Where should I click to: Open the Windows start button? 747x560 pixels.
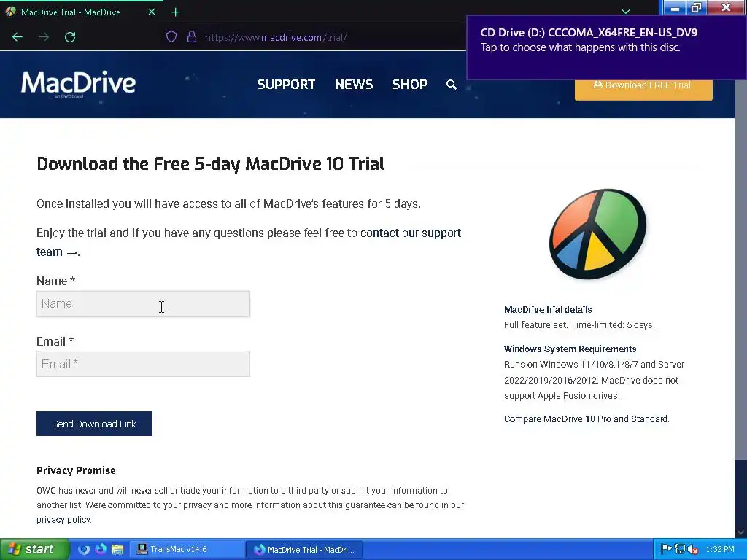(x=34, y=550)
